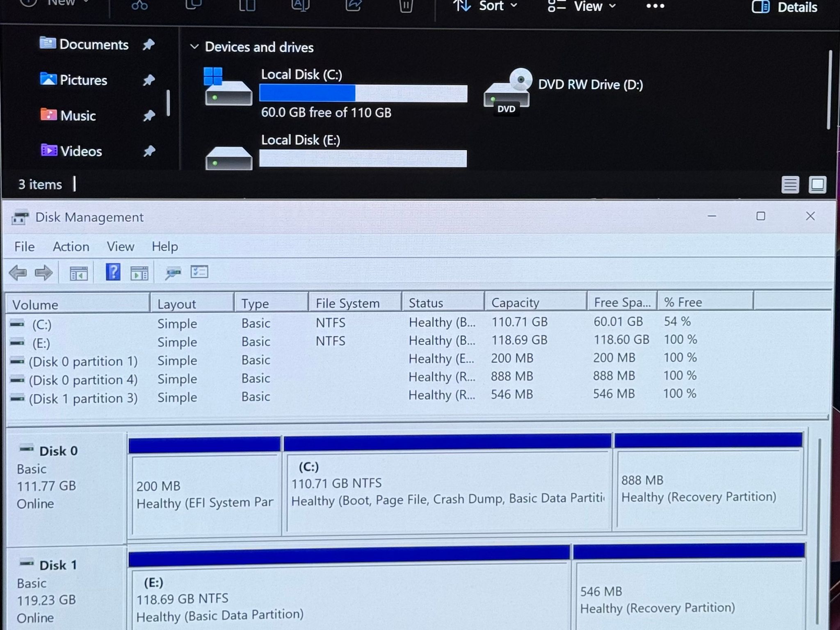Viewport: 840px width, 630px height.
Task: Switch Explorer to large thumbnails view icon
Action: (x=817, y=185)
